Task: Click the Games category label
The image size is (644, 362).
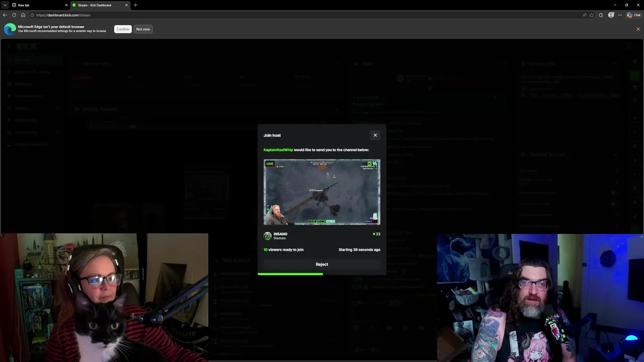Action: tap(279, 238)
